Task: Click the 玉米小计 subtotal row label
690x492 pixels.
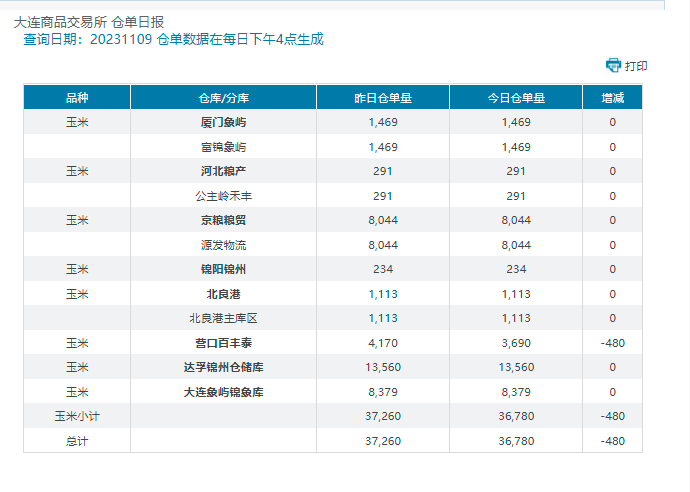Action: pyautogui.click(x=77, y=416)
